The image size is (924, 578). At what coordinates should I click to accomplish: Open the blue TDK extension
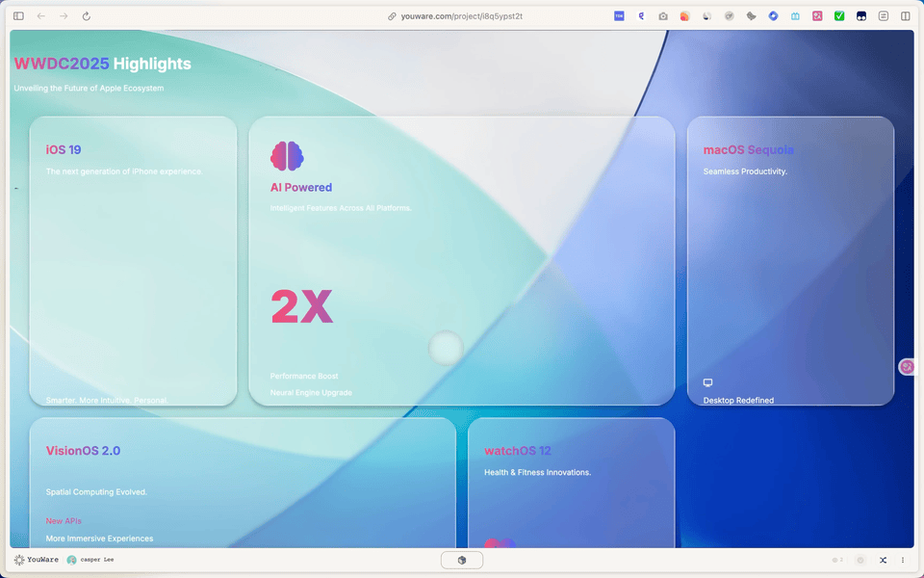pos(619,16)
